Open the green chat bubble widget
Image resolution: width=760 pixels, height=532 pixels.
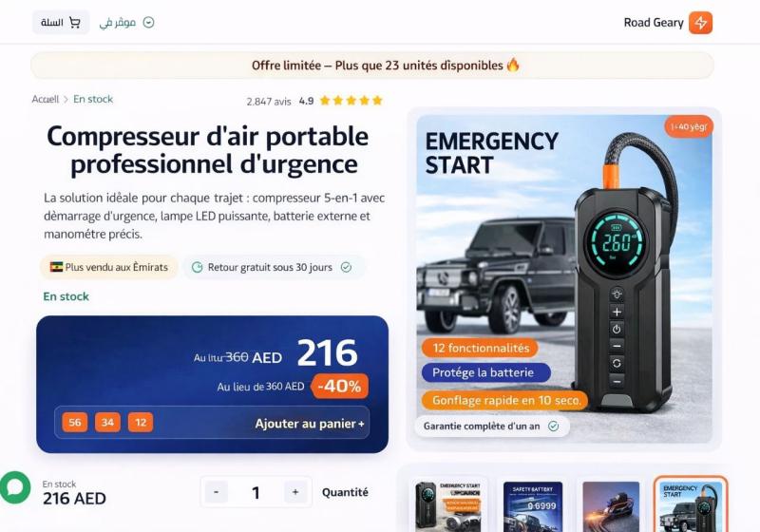(x=14, y=487)
